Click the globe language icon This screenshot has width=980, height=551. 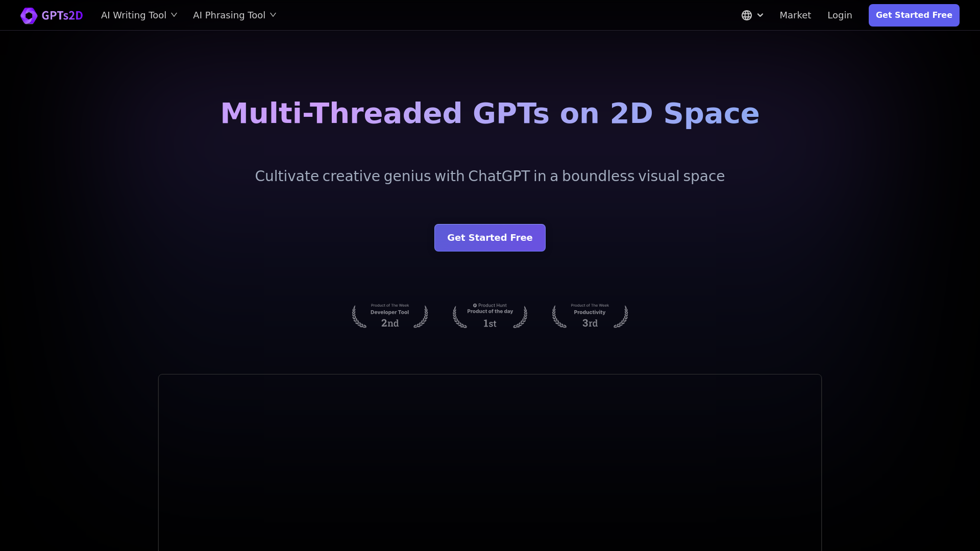coord(747,15)
